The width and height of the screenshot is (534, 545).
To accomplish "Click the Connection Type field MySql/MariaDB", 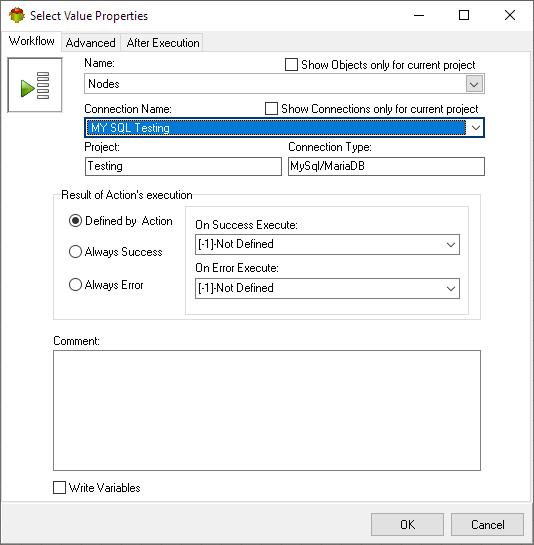I will (386, 166).
